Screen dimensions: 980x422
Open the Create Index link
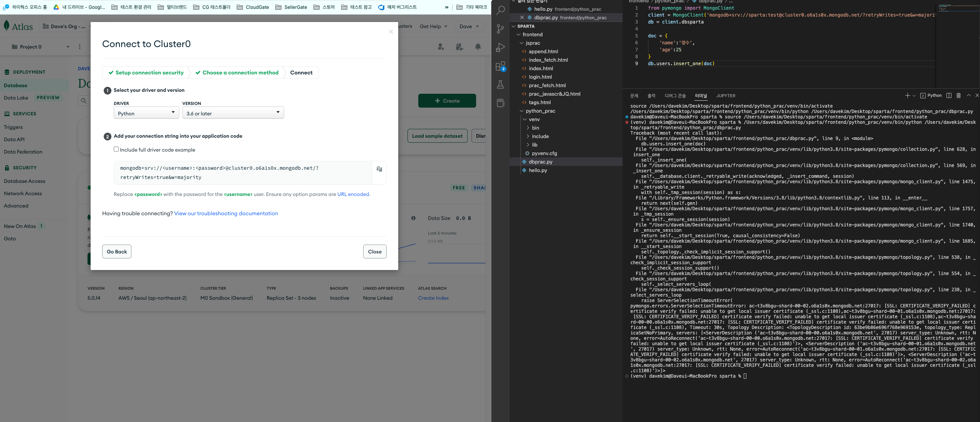433,298
